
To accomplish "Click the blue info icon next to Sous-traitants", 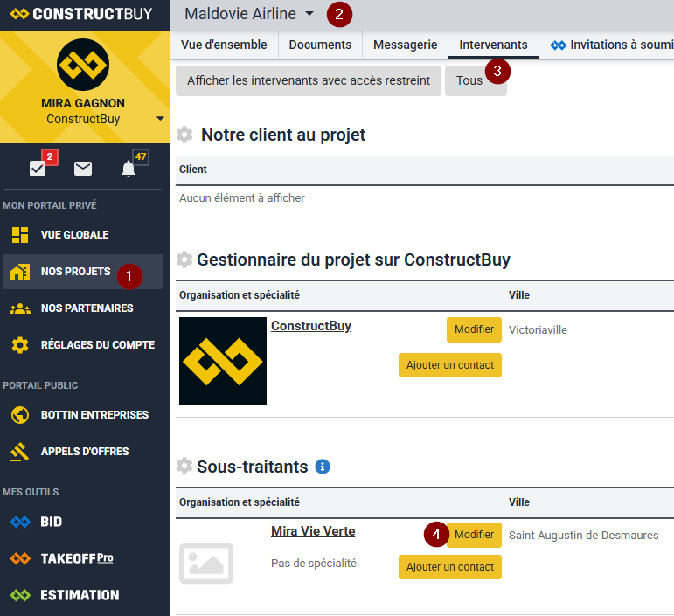I will tap(323, 467).
